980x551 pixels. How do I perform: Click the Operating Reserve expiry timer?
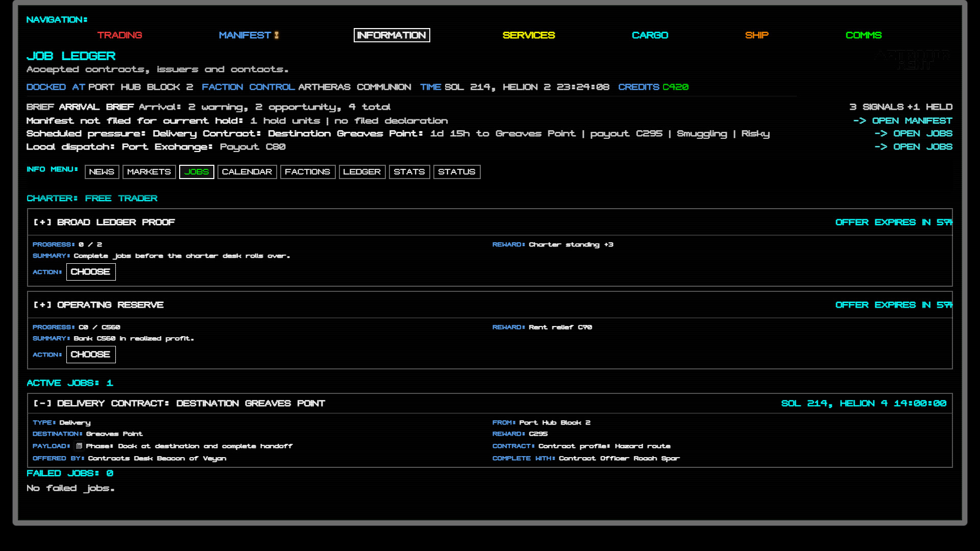point(894,305)
